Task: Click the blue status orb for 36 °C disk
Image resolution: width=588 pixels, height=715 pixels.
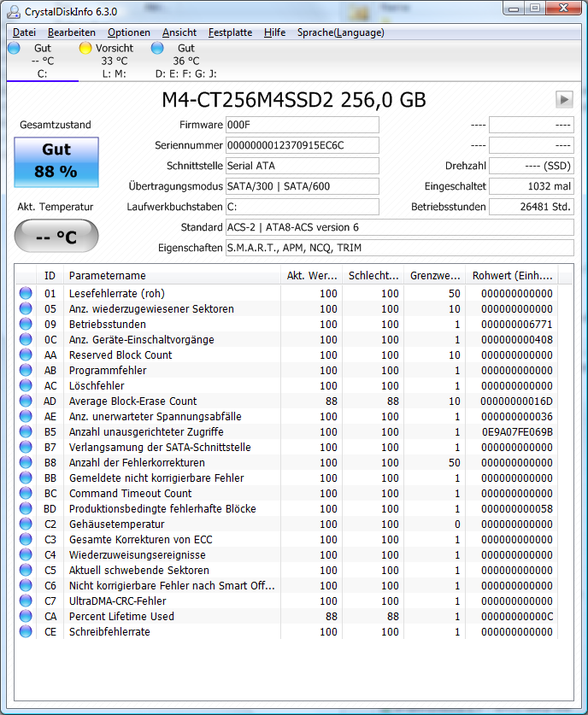Action: 157,48
